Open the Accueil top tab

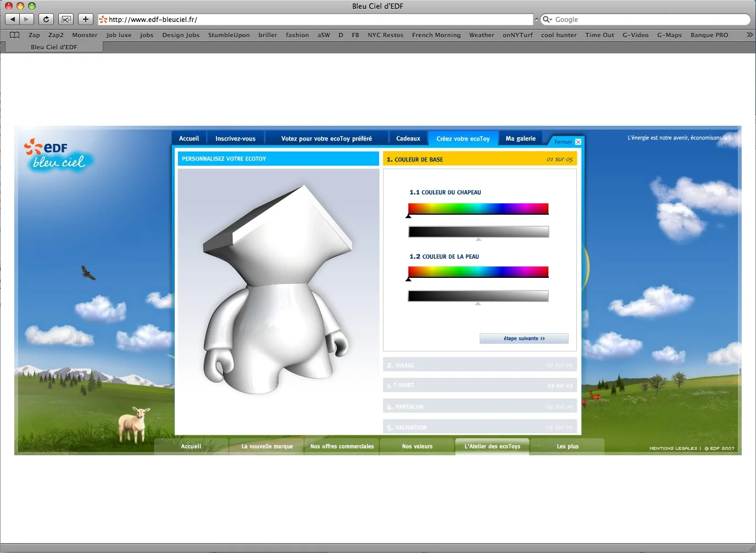189,138
